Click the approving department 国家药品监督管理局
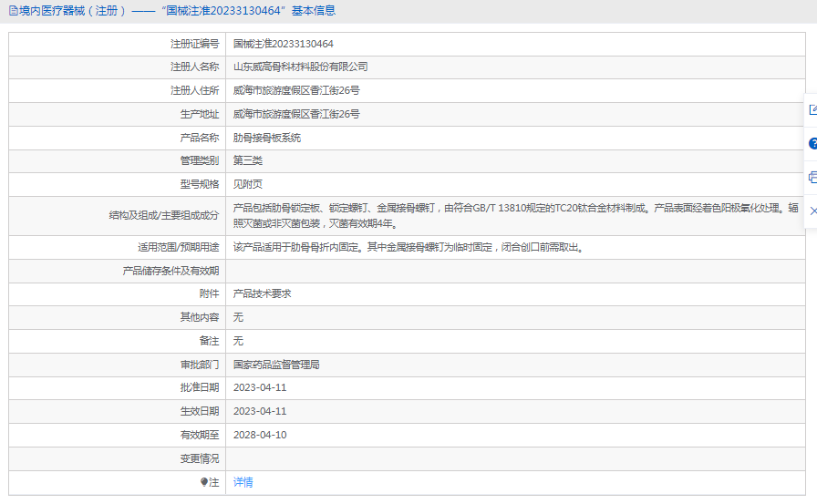 point(276,365)
